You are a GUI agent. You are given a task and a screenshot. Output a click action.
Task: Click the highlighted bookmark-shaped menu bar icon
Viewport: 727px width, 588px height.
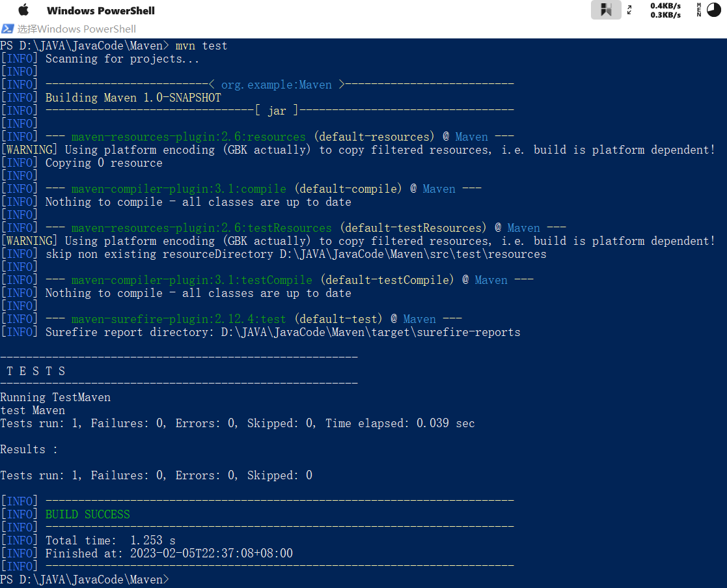[x=606, y=10]
